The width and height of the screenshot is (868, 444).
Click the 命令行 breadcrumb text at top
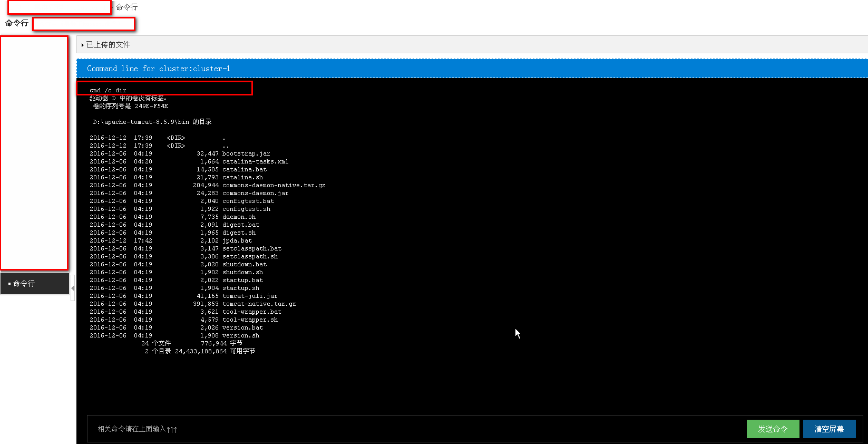126,7
